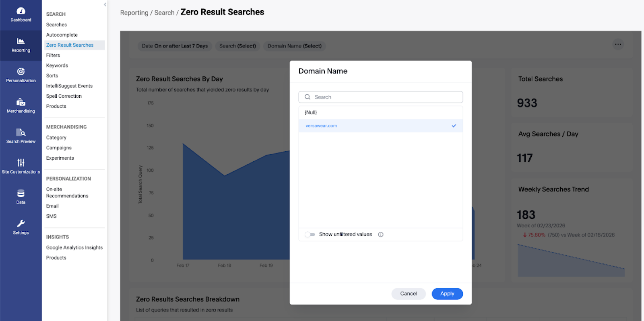Screen dimensions: 644x321
Task: Open Personalization target icon
Action: (x=21, y=72)
